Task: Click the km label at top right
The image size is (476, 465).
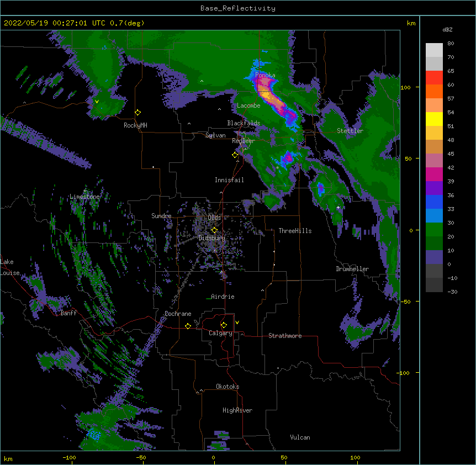Action: coord(411,23)
